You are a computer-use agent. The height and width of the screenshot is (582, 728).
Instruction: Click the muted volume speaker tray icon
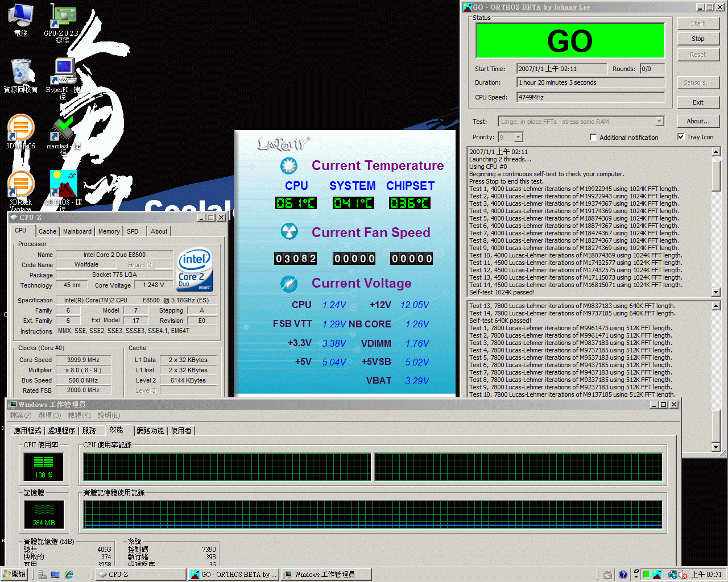pyautogui.click(x=683, y=575)
